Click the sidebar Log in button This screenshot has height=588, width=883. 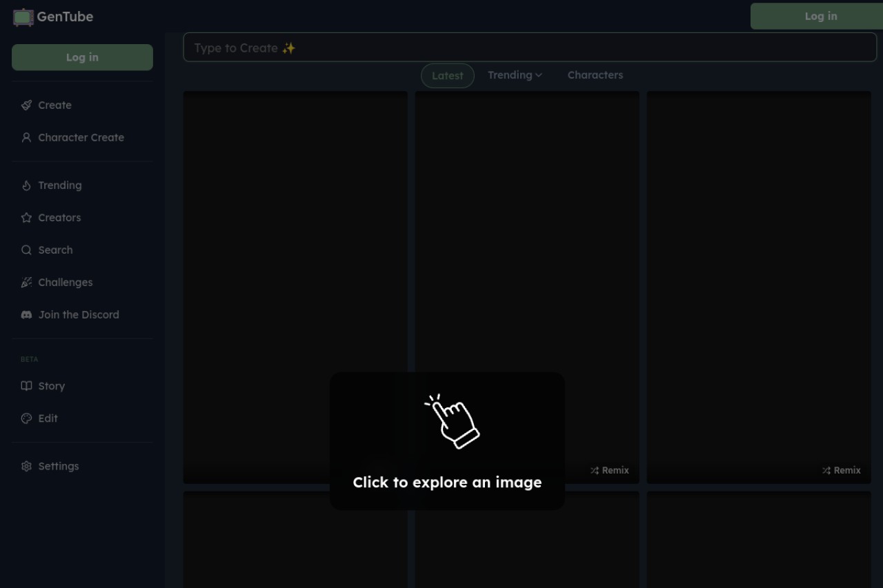[x=82, y=57]
